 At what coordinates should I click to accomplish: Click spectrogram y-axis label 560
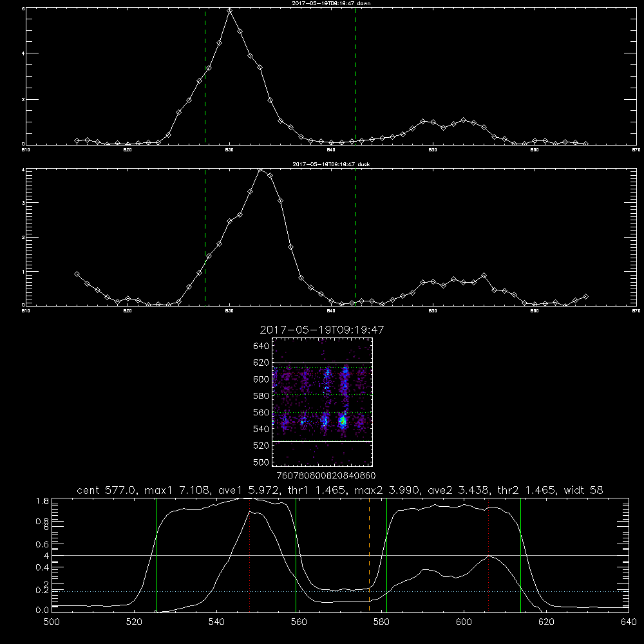point(261,412)
